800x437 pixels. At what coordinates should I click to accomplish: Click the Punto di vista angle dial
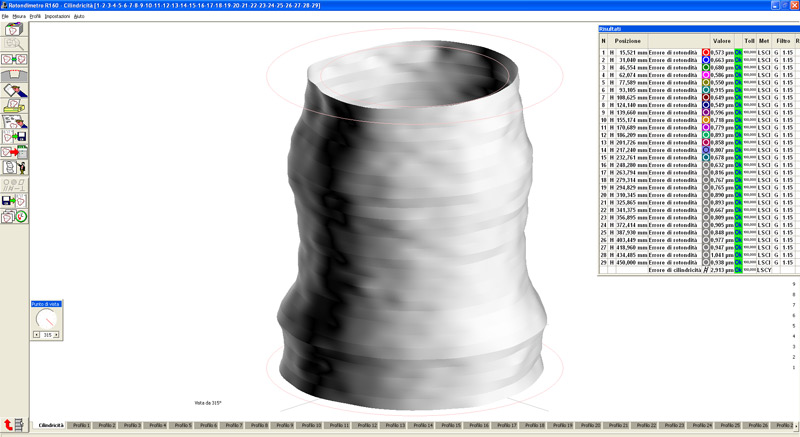click(46, 319)
